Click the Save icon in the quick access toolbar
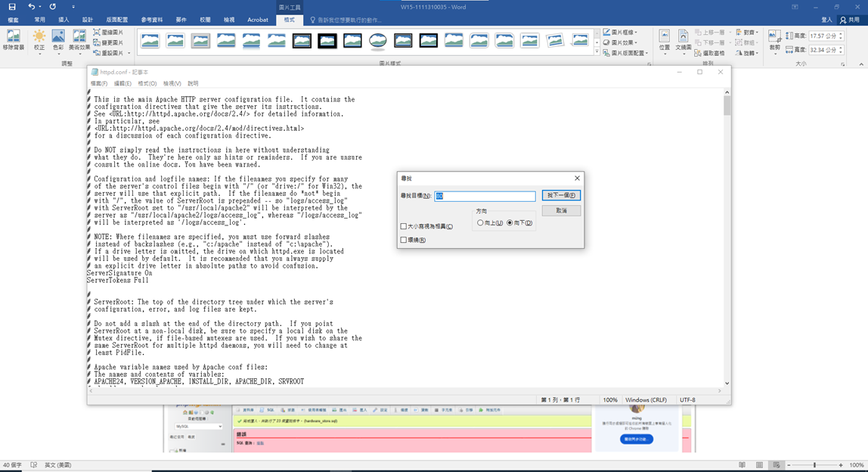 [x=11, y=7]
